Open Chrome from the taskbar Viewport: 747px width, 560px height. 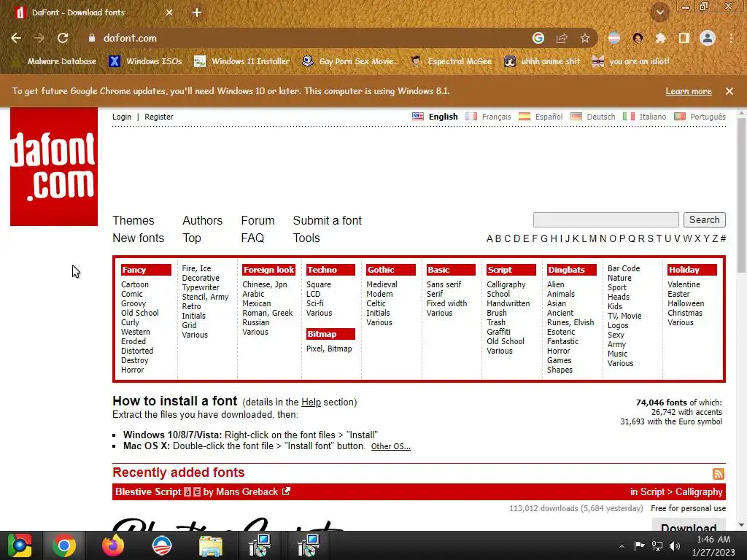[x=64, y=545]
